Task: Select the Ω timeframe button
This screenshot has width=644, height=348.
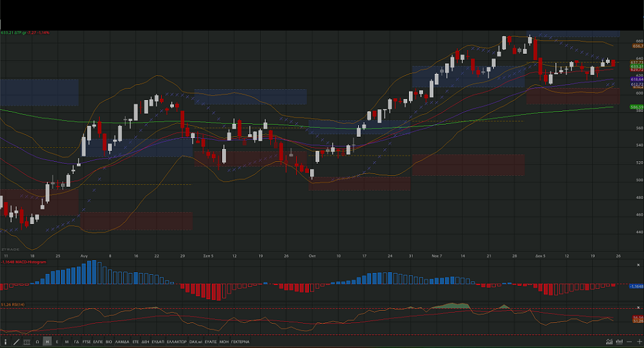Action: (x=37, y=342)
